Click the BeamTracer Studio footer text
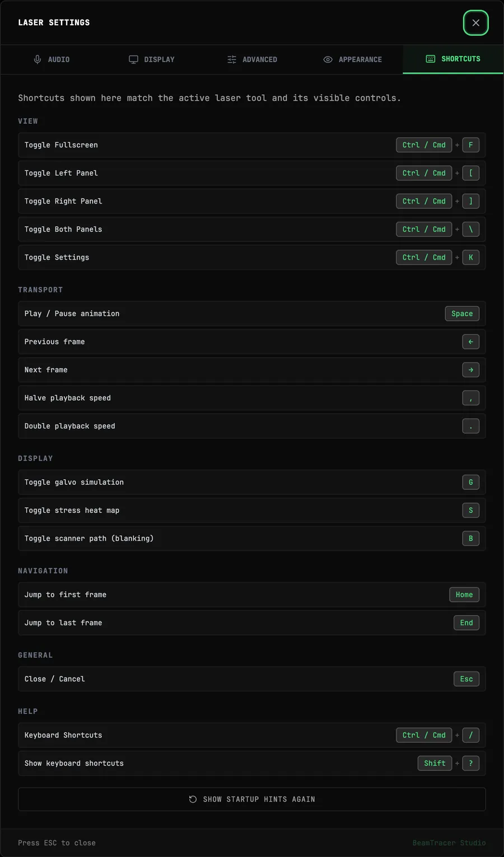504x857 pixels. tap(449, 843)
